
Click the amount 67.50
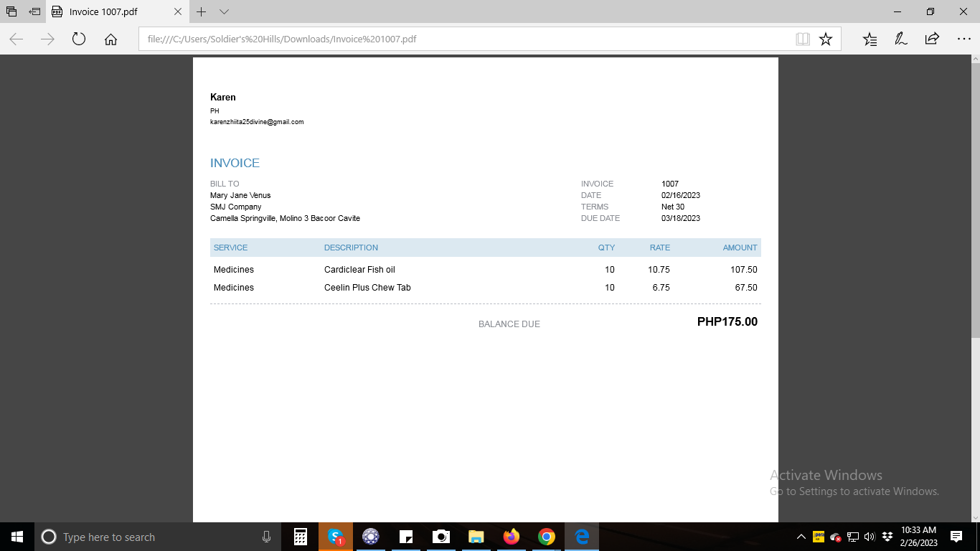click(746, 288)
